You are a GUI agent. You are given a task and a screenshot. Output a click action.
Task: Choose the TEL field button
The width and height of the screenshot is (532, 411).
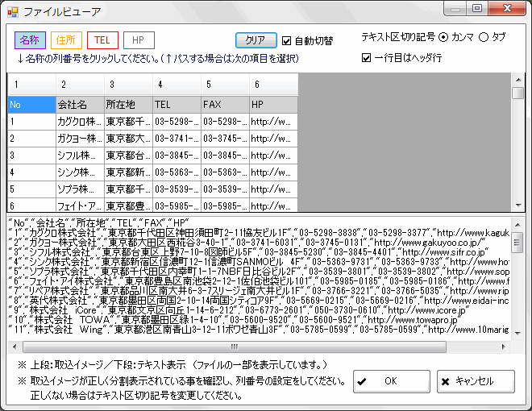pos(102,40)
